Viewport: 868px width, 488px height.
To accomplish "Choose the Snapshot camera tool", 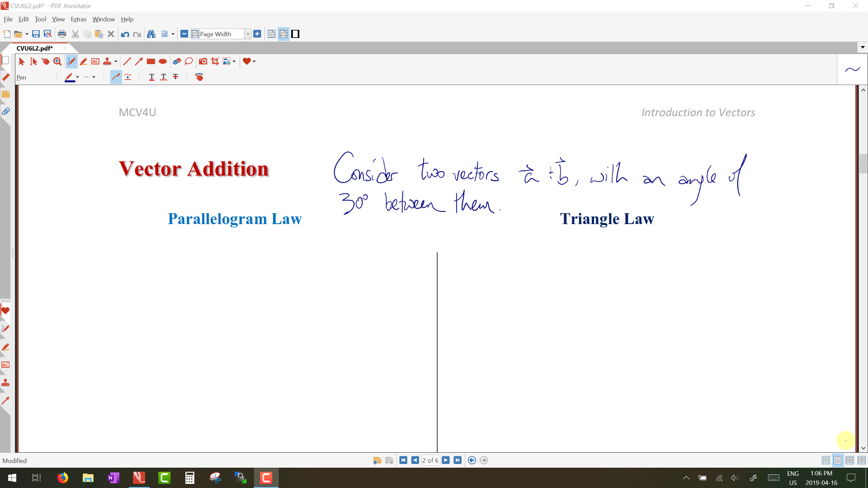I will coord(203,61).
